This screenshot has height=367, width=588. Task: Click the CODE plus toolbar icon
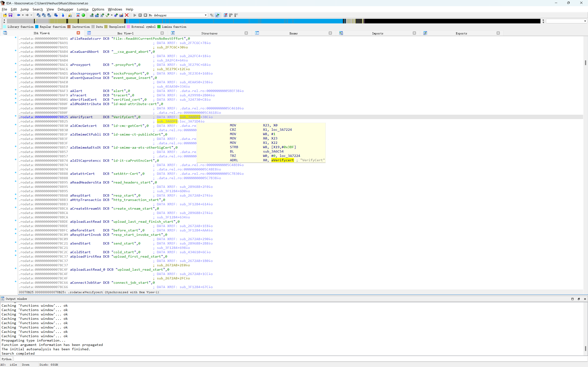92,15
